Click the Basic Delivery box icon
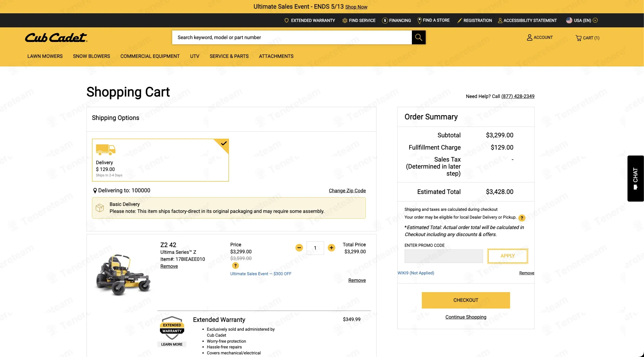The image size is (644, 357). [x=100, y=208]
